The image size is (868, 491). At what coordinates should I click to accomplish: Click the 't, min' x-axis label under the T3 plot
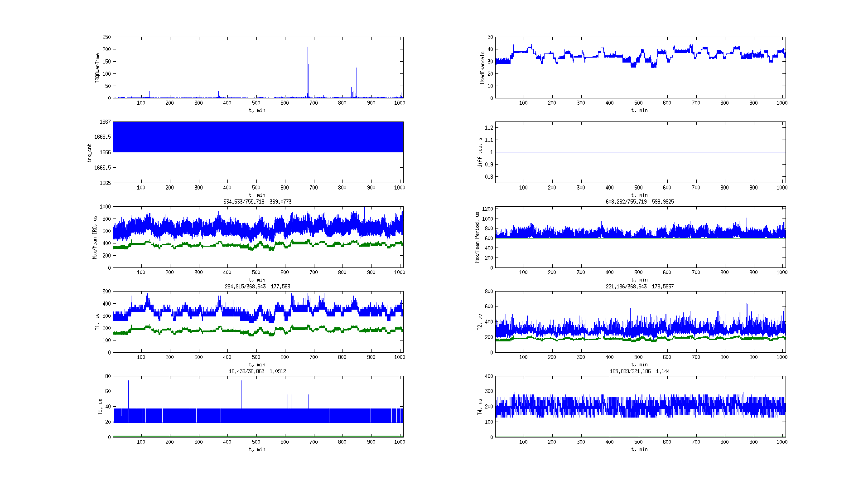[257, 449]
